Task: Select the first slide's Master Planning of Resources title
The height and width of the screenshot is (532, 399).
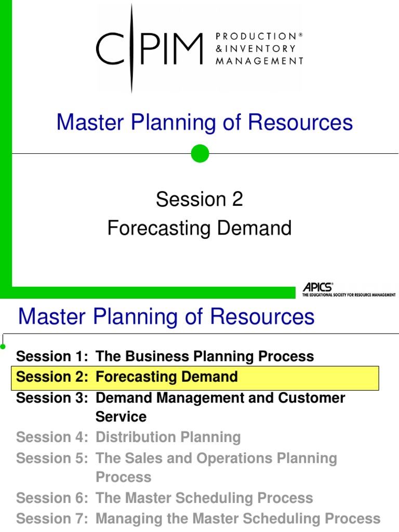Action: tap(204, 123)
